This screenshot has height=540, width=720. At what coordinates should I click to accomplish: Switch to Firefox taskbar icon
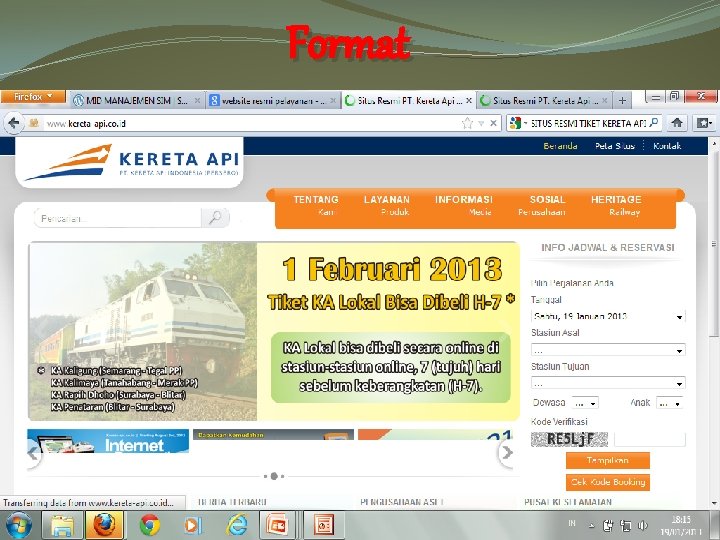(x=104, y=525)
